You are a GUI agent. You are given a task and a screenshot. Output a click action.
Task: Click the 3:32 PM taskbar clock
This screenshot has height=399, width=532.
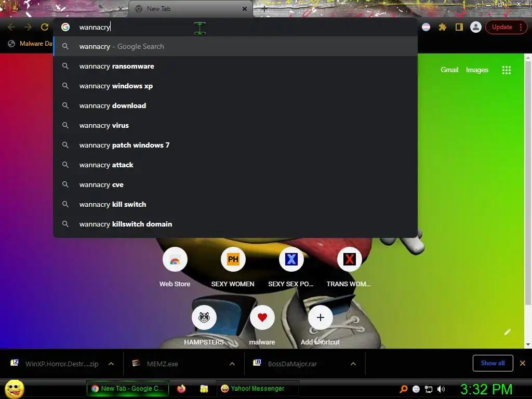point(486,389)
